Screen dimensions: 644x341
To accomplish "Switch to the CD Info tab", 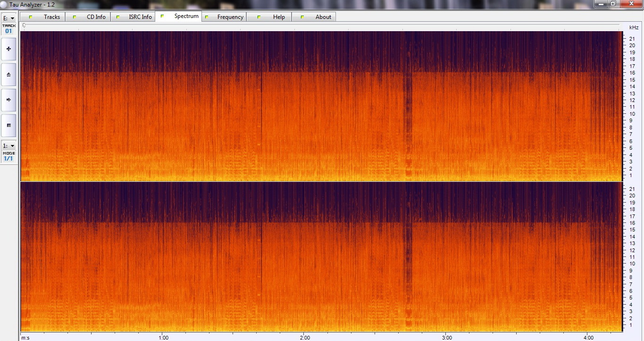I will click(x=88, y=17).
